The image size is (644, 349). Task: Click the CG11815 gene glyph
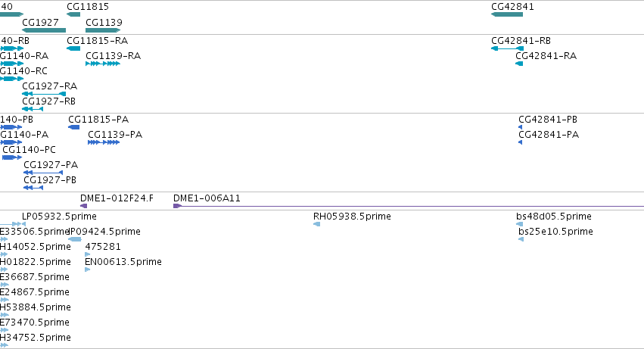tap(73, 14)
